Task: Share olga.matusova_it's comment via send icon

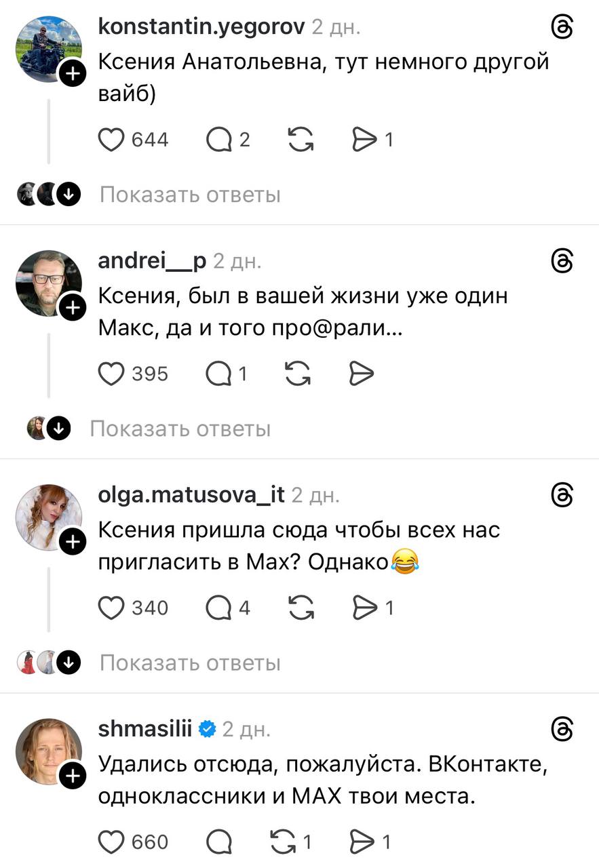Action: [x=365, y=608]
